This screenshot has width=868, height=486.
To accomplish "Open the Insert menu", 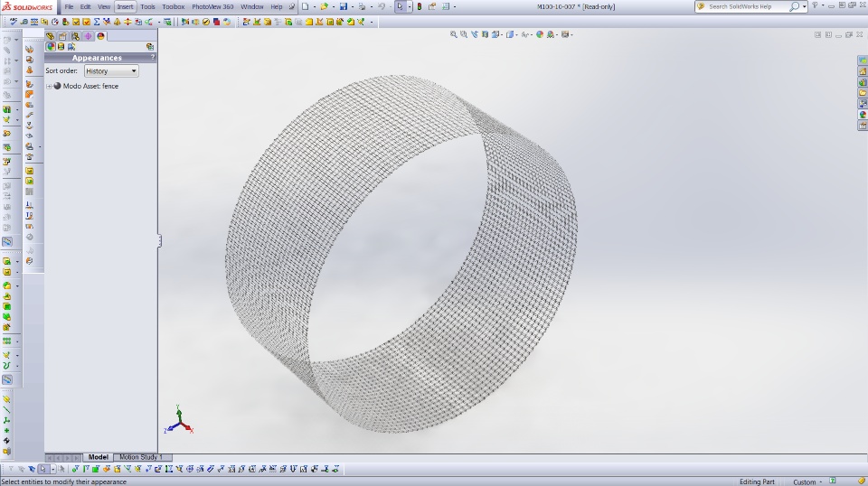I will pyautogui.click(x=125, y=6).
